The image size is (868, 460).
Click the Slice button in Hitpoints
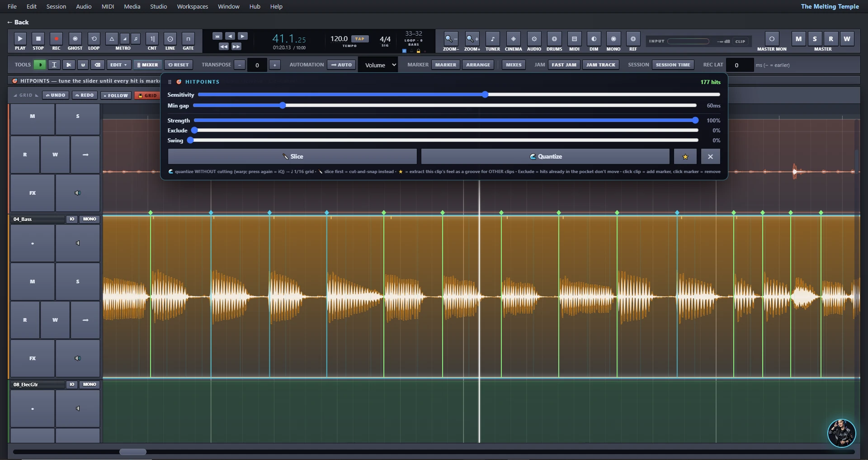(x=292, y=156)
